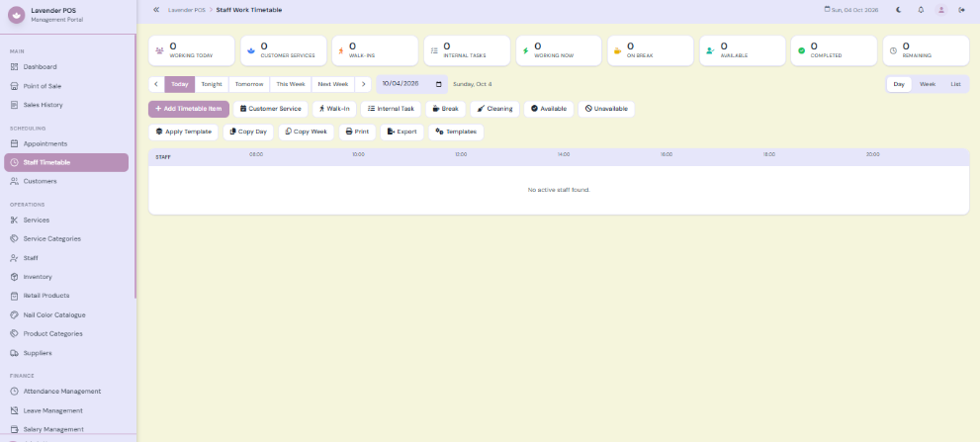This screenshot has width=980, height=442.
Task: Open the calendar picker icon in date field
Action: 439,84
